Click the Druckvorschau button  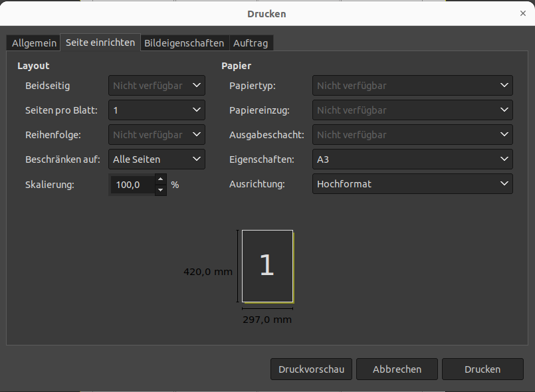coord(311,369)
